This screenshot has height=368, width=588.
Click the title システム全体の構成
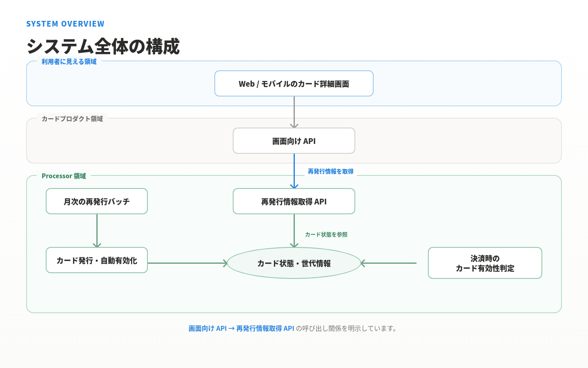[103, 46]
